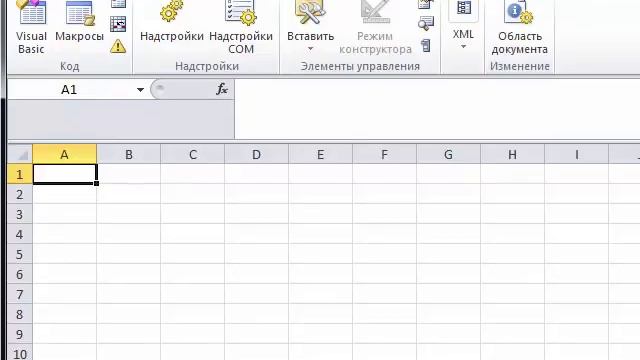
Task: Select cell G5 in the worksheet
Action: coord(449,254)
